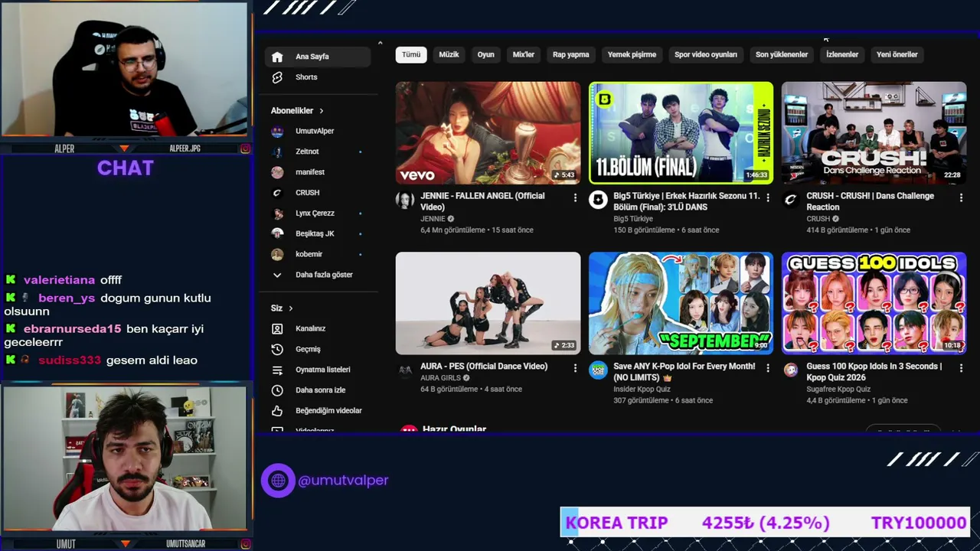Open options menu for CRUSH! Dans Challenge video
The height and width of the screenshot is (551, 980).
961,197
